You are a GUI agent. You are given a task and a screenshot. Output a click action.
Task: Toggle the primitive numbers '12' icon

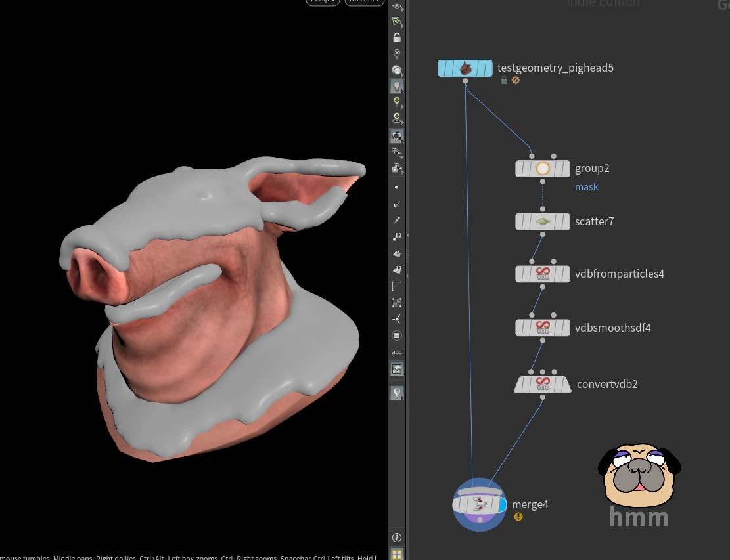pyautogui.click(x=397, y=270)
